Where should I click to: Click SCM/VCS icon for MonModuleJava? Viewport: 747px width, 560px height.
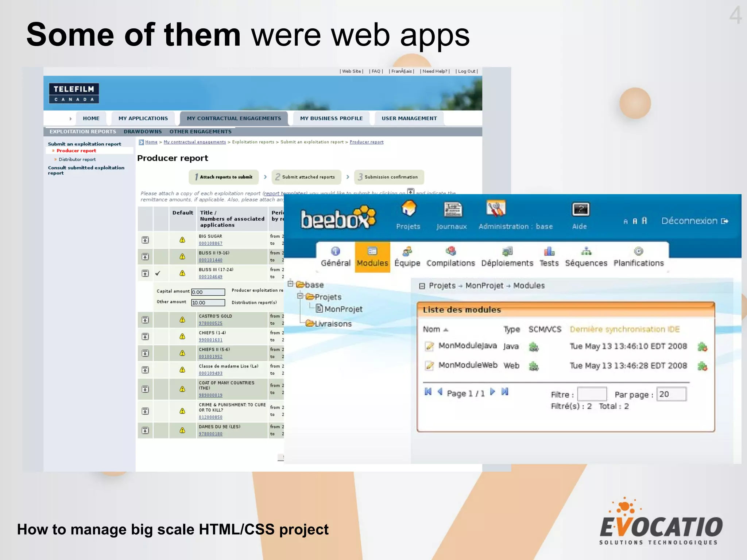click(534, 347)
